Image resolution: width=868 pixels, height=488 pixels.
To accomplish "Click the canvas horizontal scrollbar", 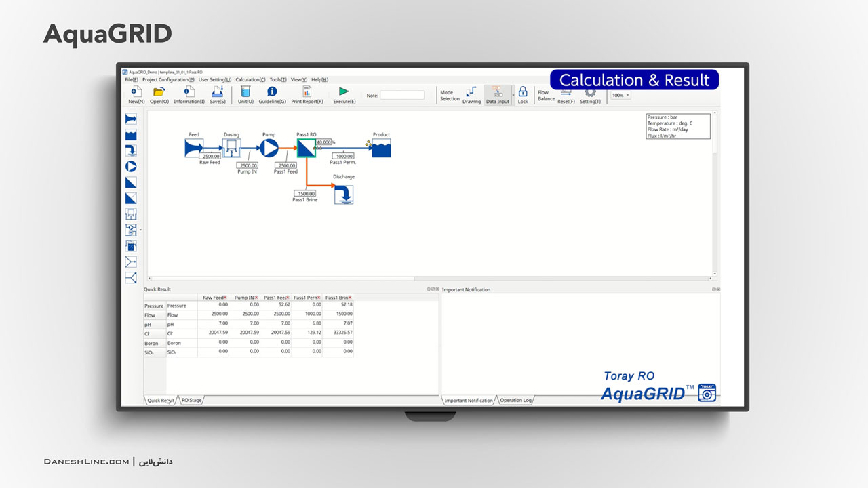I will tap(431, 278).
